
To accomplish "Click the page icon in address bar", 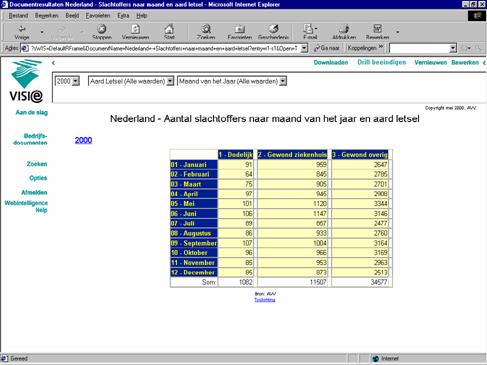I will [x=24, y=49].
